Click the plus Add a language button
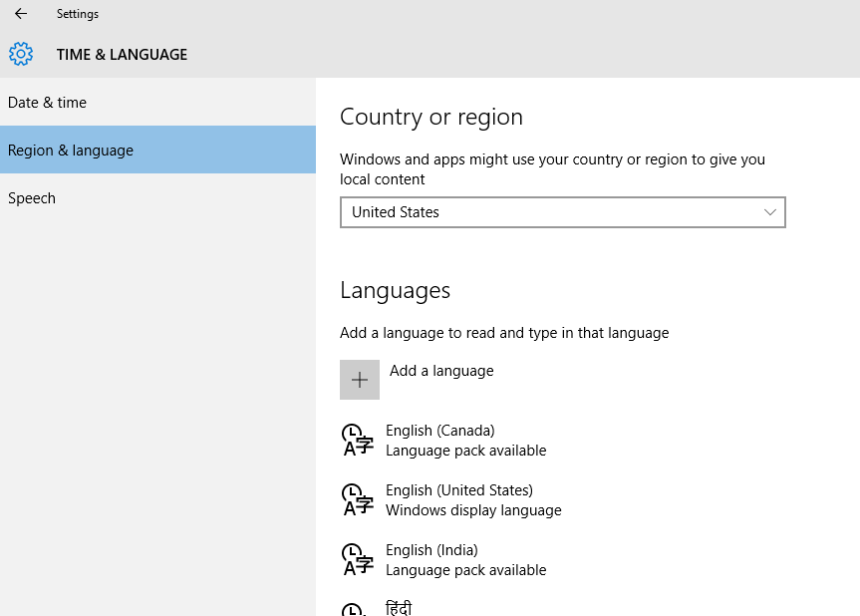 click(360, 380)
